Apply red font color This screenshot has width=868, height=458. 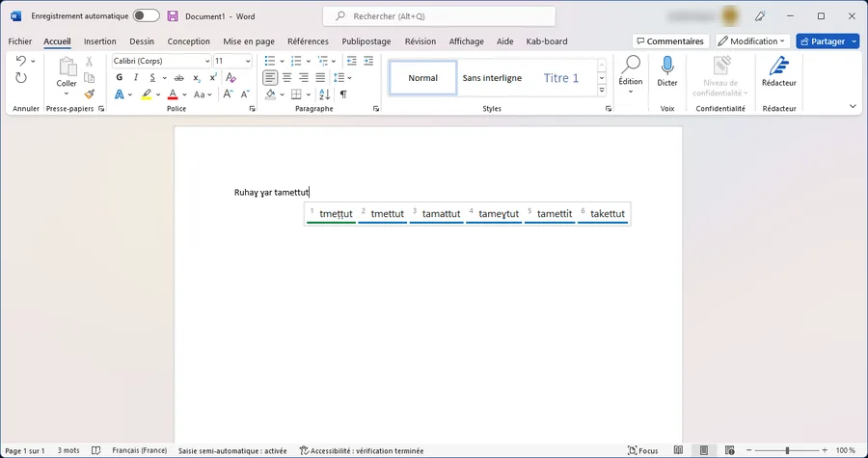point(173,94)
